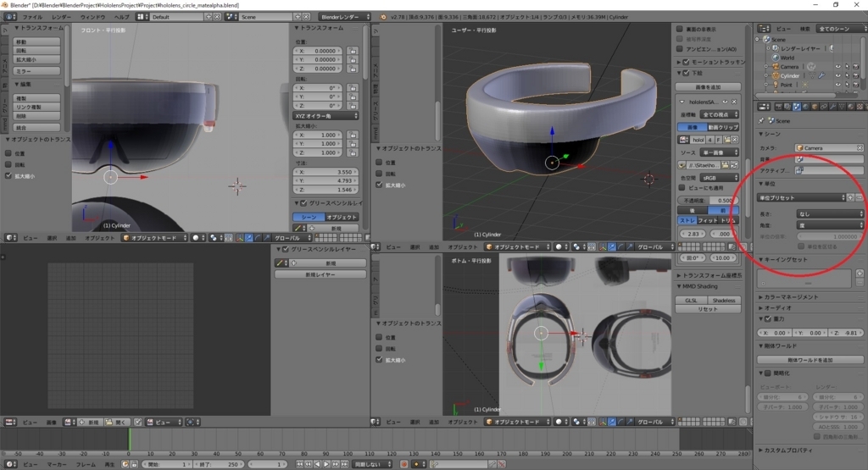The image size is (868, 470).
Task: Toggle visibility eye for Point in outliner
Action: [x=837, y=85]
